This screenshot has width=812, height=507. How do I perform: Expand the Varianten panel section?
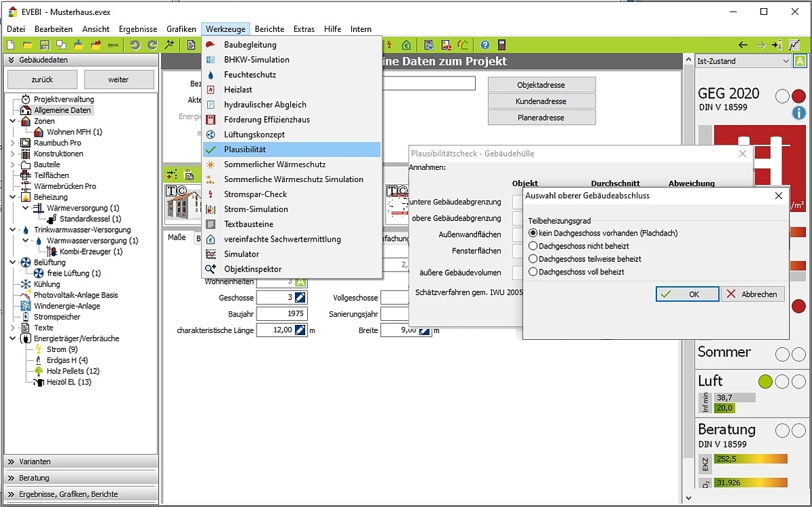point(81,462)
